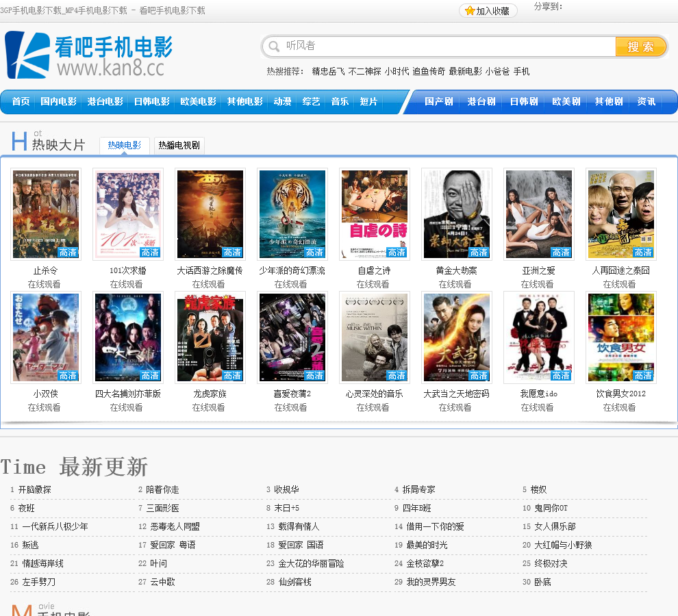
Task: Open latest update 拆局专家
Action: tap(418, 490)
